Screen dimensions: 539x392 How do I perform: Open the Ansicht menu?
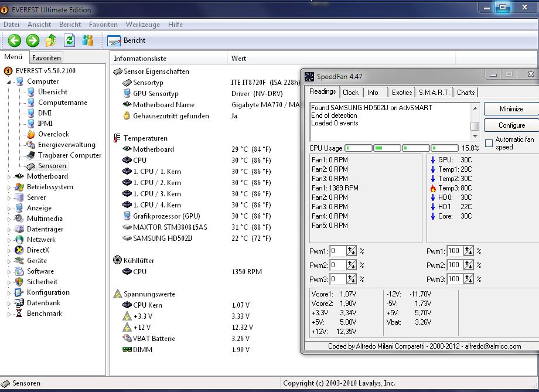[39, 25]
